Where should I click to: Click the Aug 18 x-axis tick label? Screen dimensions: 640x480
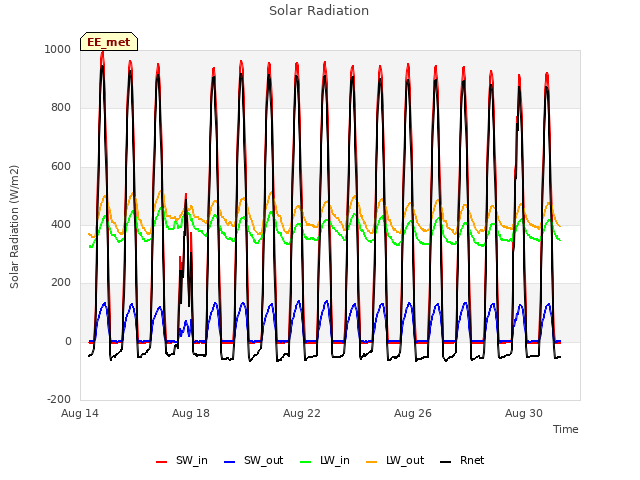tap(191, 413)
